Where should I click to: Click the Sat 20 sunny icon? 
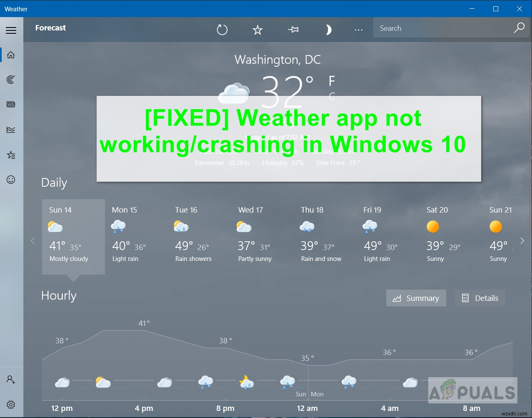tap(433, 227)
